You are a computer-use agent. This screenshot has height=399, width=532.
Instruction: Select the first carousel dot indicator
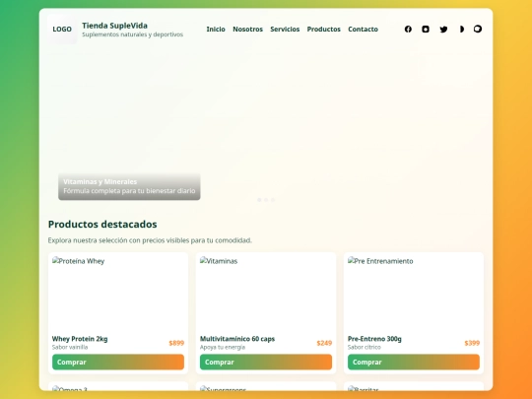click(259, 200)
